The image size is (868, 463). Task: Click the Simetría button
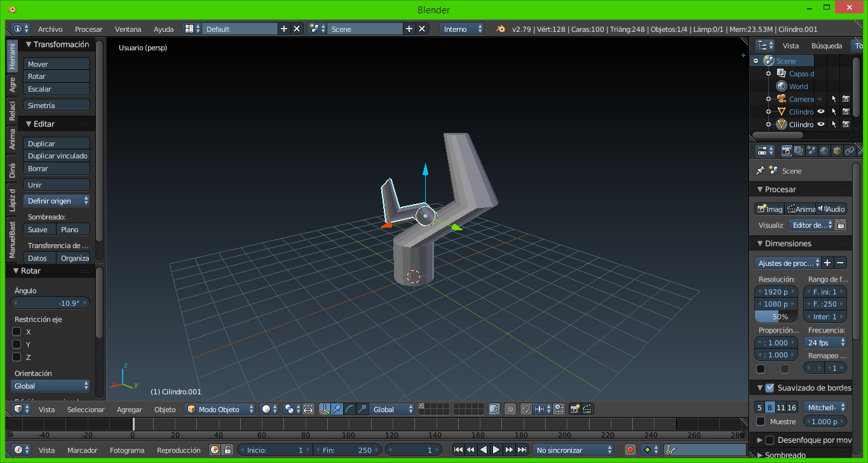coord(57,106)
